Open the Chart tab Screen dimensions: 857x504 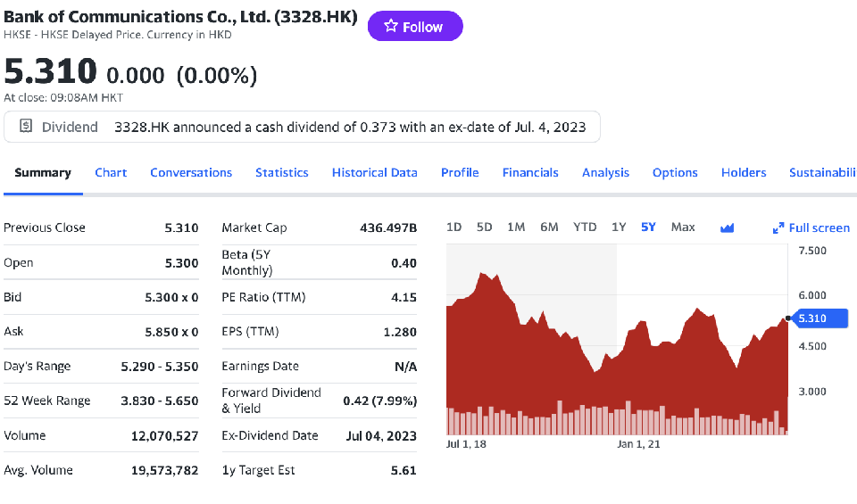point(111,172)
